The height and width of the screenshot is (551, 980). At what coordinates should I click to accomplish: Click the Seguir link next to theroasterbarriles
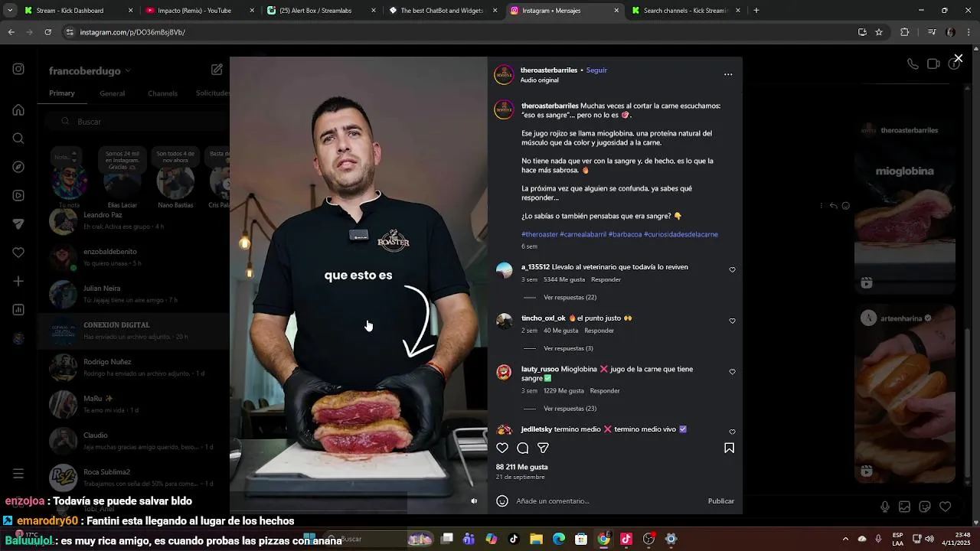pos(596,70)
